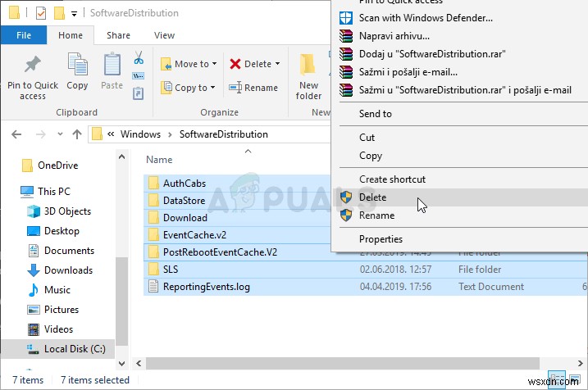This screenshot has width=588, height=390.
Task: Click the New folder icon in title bar
Action: click(x=59, y=13)
